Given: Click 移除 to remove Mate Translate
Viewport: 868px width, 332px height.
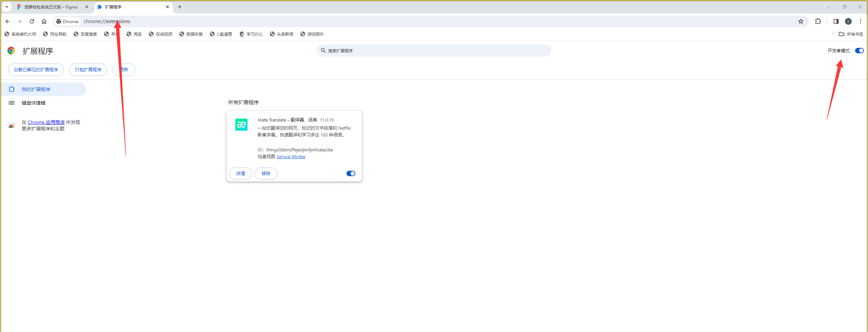Looking at the screenshot, I should [266, 173].
